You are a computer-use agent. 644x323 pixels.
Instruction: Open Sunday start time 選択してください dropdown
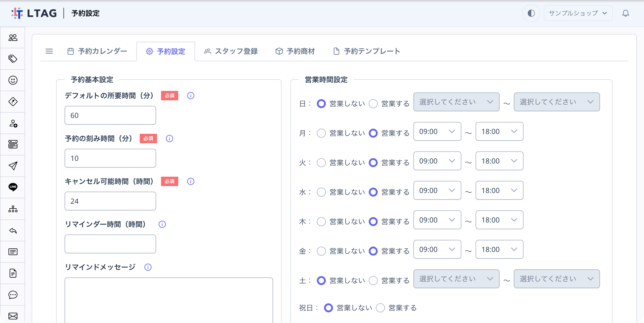(456, 102)
